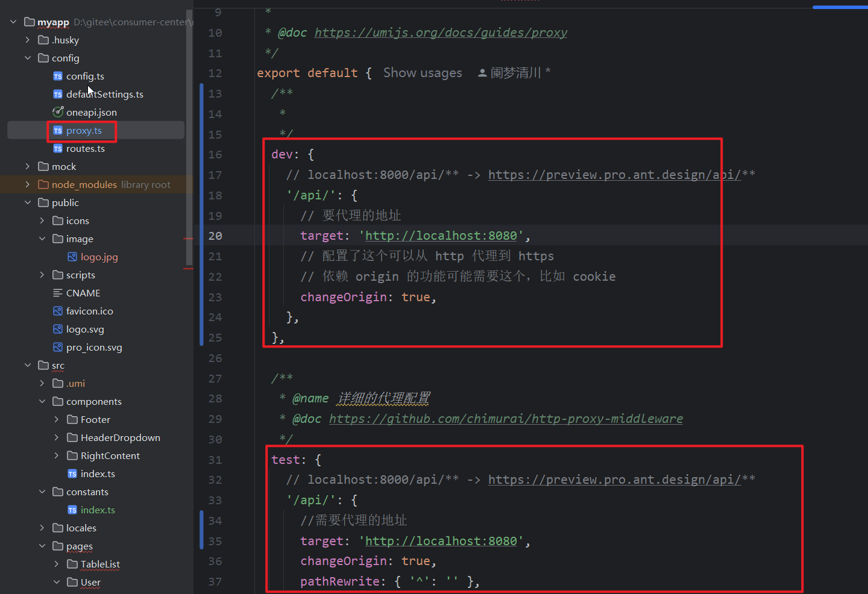
Task: Click the scripts folder icon
Action: point(58,275)
